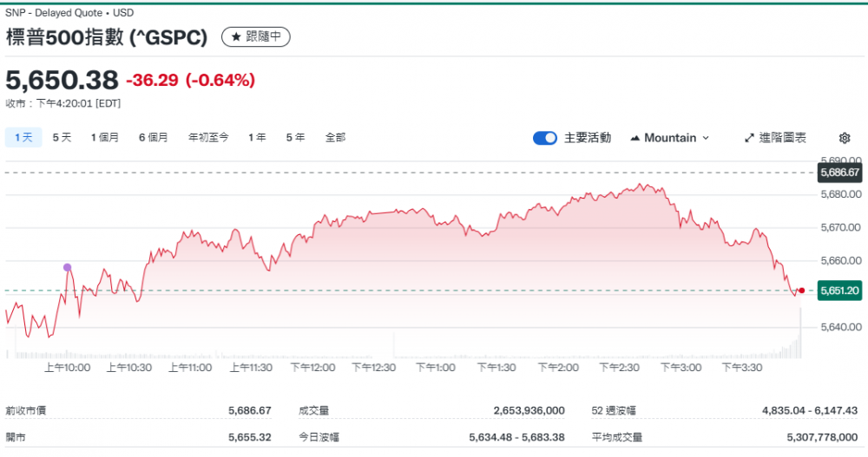Screen dimensions: 868x457
Task: Select the 1個月 range tab
Action: 104,137
